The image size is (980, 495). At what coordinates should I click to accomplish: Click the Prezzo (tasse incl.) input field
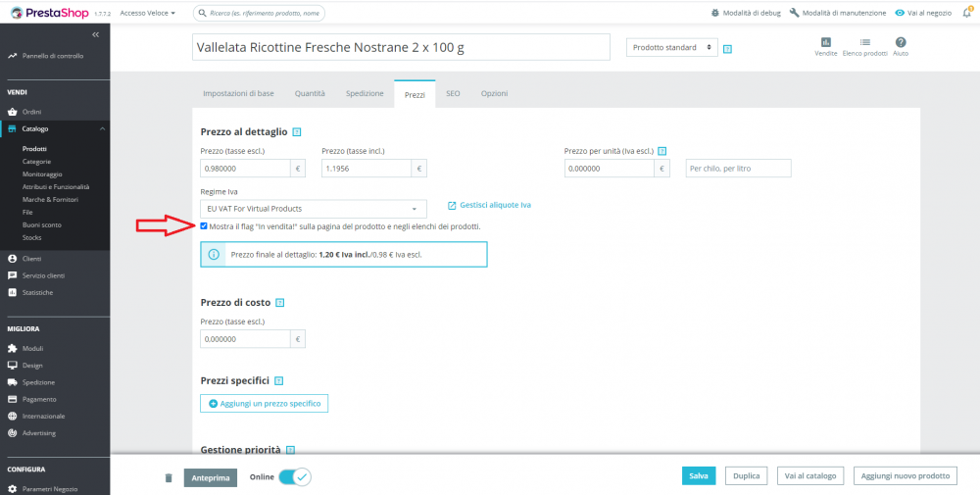[367, 169]
